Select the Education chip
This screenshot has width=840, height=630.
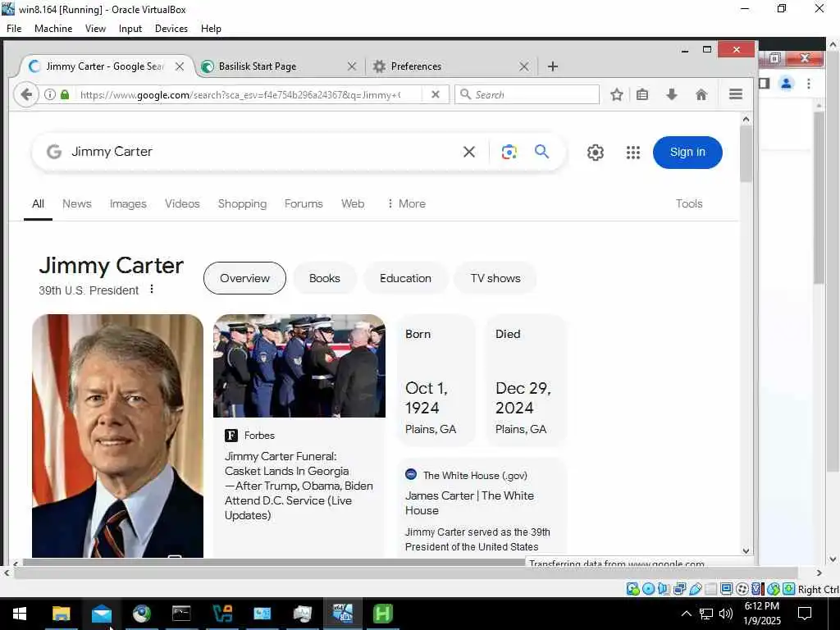tap(405, 278)
